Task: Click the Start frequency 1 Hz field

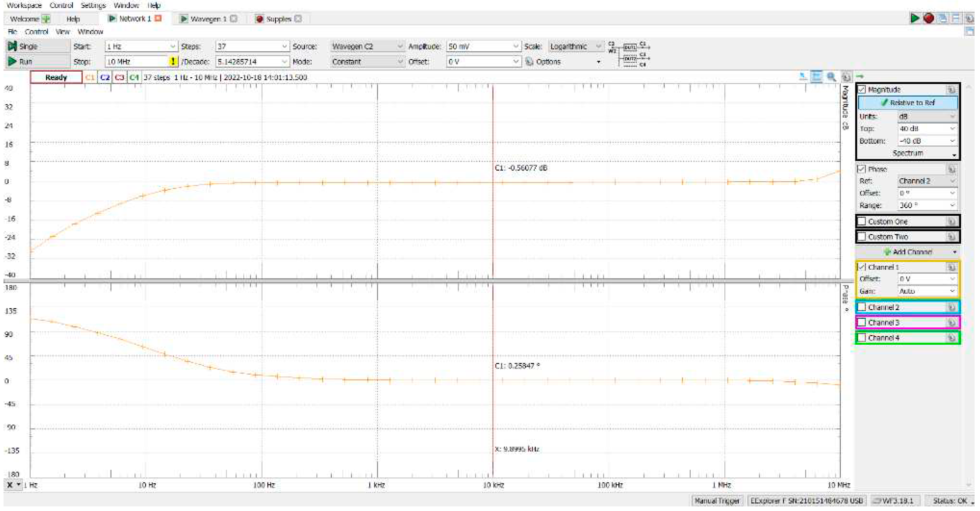Action: (x=137, y=46)
